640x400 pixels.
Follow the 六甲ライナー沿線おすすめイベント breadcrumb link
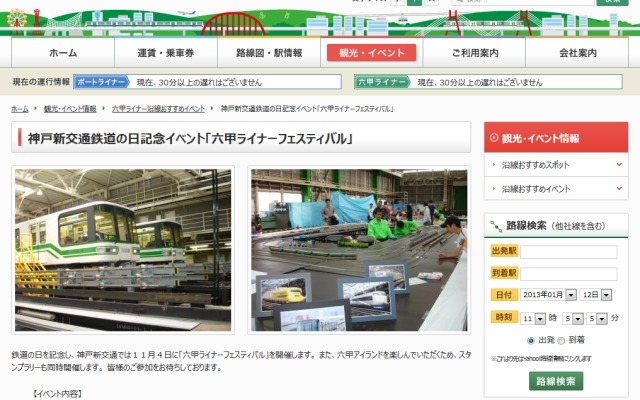coord(158,109)
